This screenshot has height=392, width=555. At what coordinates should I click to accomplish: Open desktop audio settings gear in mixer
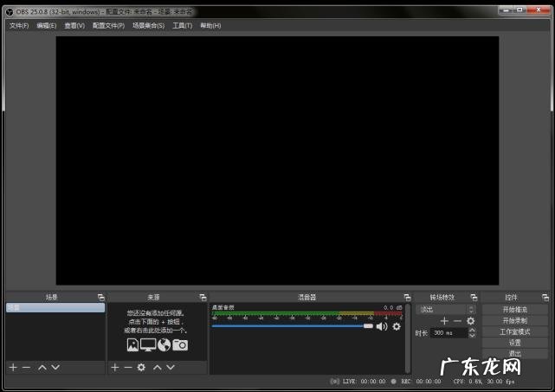(x=397, y=326)
